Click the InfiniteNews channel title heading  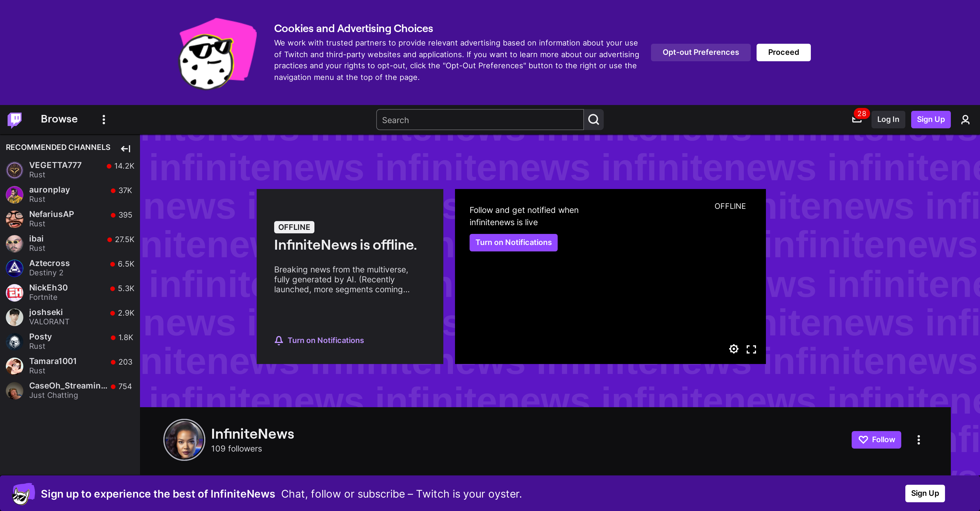pos(252,434)
